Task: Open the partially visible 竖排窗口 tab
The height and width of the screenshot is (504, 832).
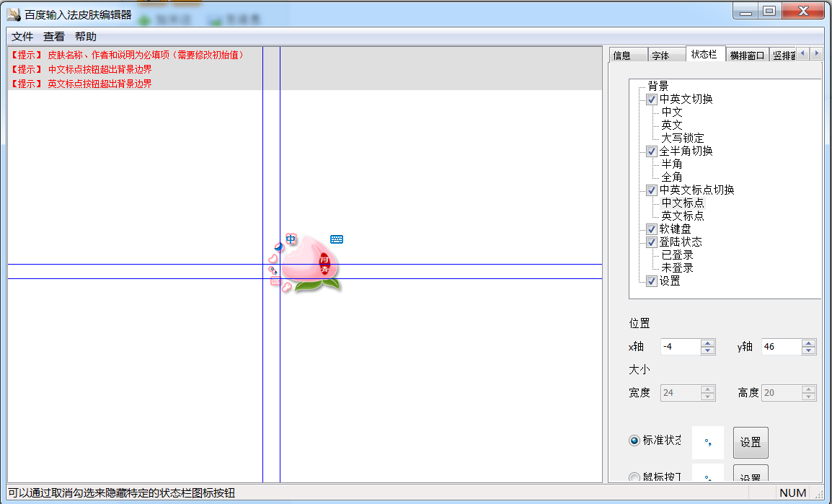Action: point(783,56)
